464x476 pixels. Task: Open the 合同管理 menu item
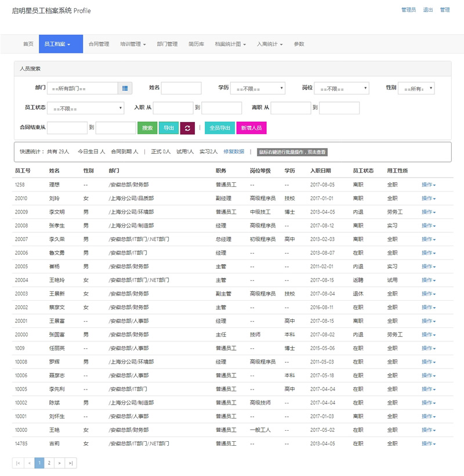tap(99, 44)
